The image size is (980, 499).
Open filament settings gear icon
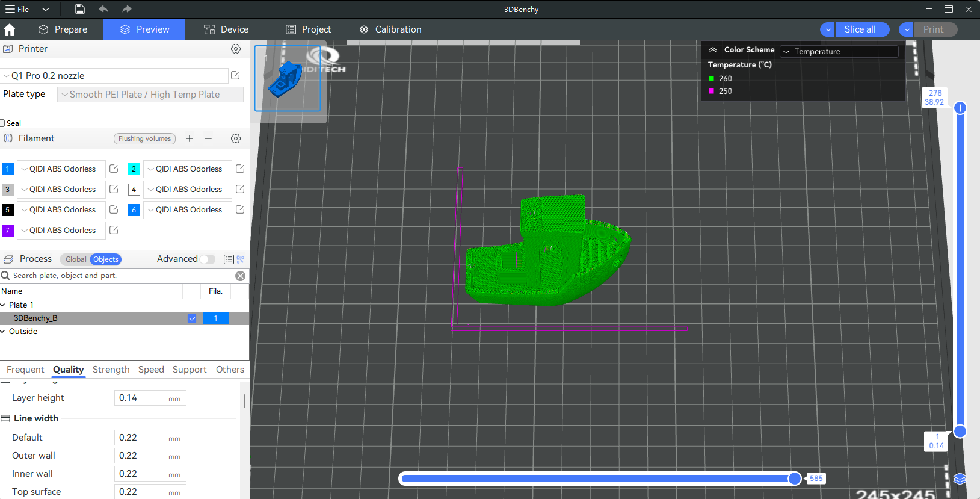click(x=236, y=138)
